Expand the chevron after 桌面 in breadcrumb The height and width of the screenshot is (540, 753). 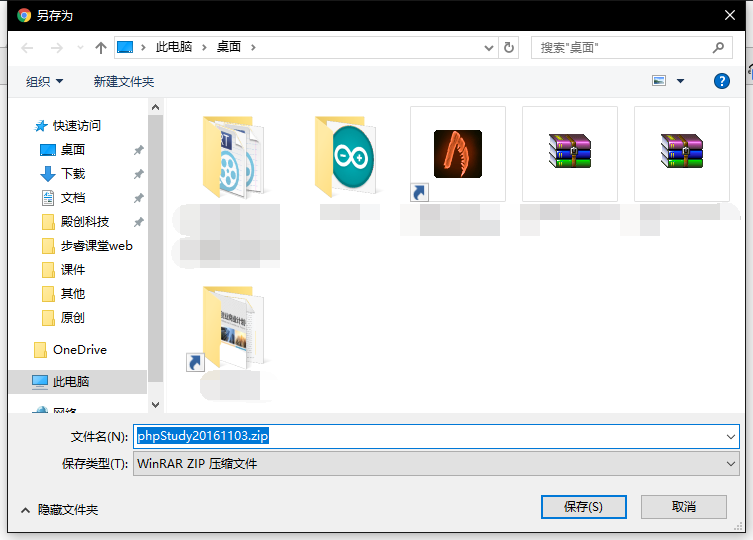click(253, 48)
